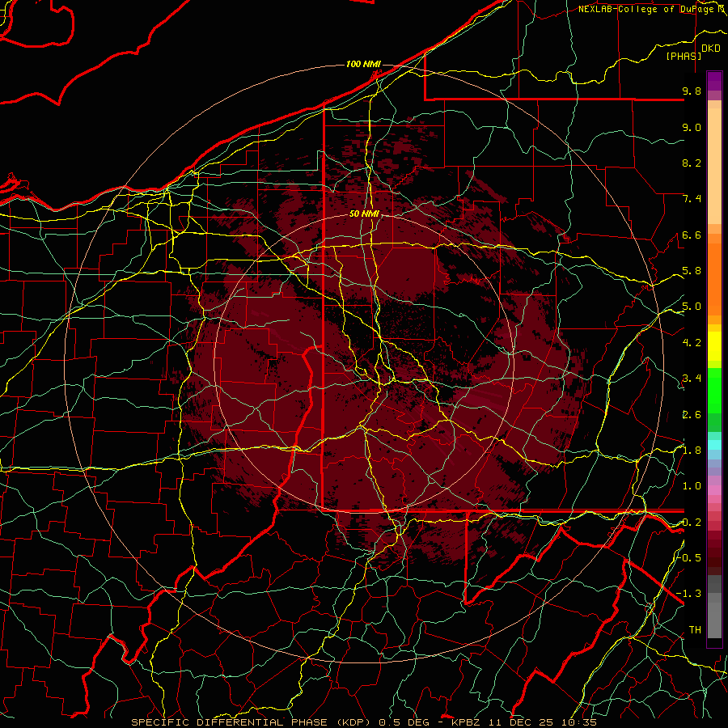Click the 9.0 value on the scale

click(692, 128)
